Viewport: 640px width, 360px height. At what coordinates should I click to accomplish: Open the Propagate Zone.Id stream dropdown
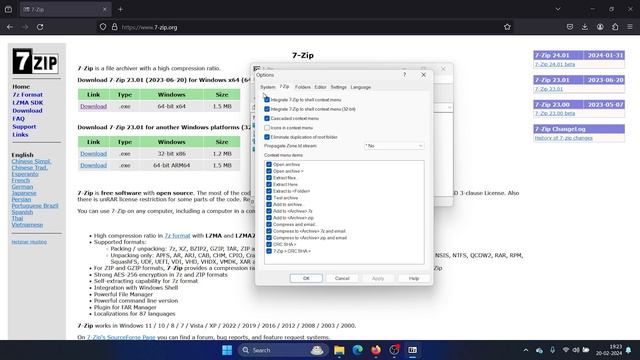coord(394,146)
